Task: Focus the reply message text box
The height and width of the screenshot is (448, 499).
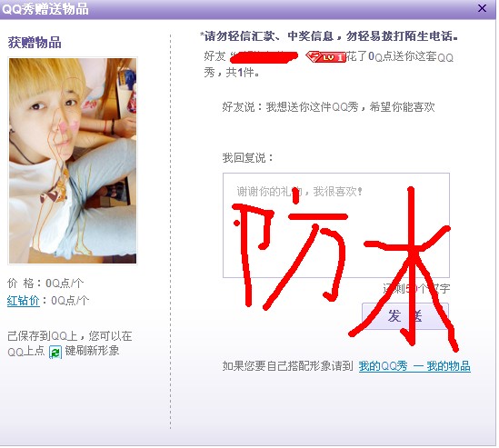Action: (336, 225)
